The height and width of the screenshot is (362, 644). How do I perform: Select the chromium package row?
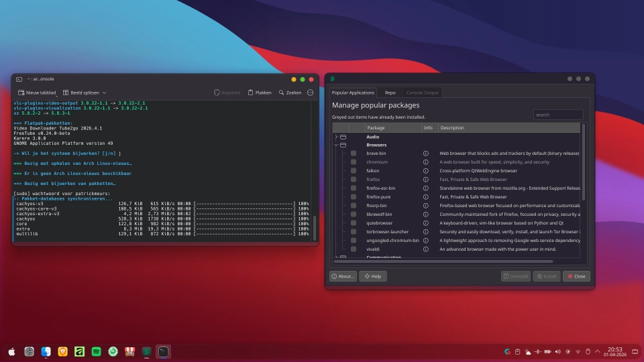tap(457, 162)
